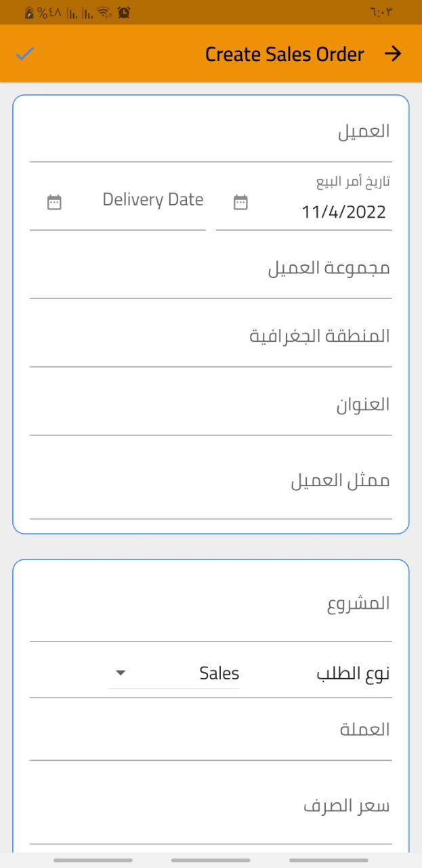Screen dimensions: 422x868
Task: Select the سعر الصرف exchange rate field
Action: click(x=211, y=808)
